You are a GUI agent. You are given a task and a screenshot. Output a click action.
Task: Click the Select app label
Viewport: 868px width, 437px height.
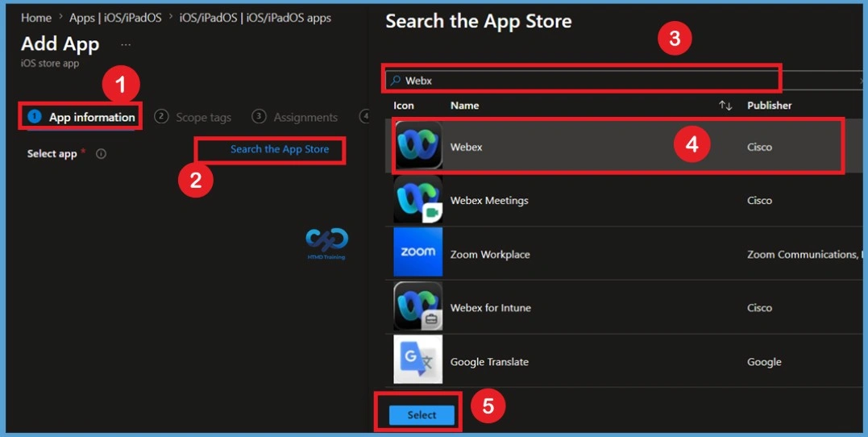[x=52, y=154]
